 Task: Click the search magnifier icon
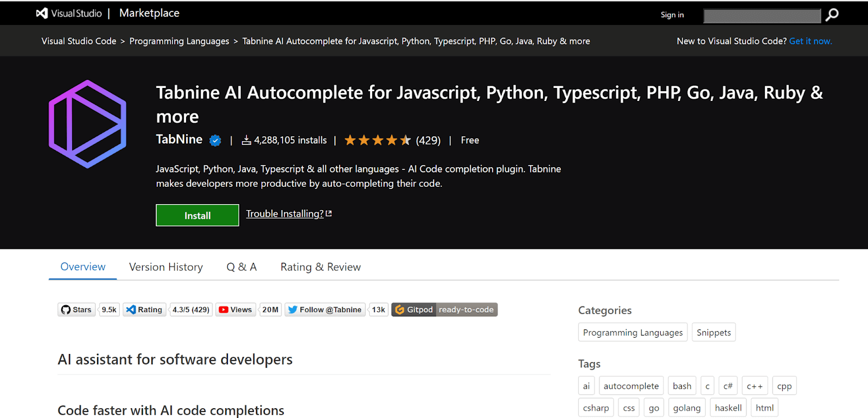(x=832, y=15)
